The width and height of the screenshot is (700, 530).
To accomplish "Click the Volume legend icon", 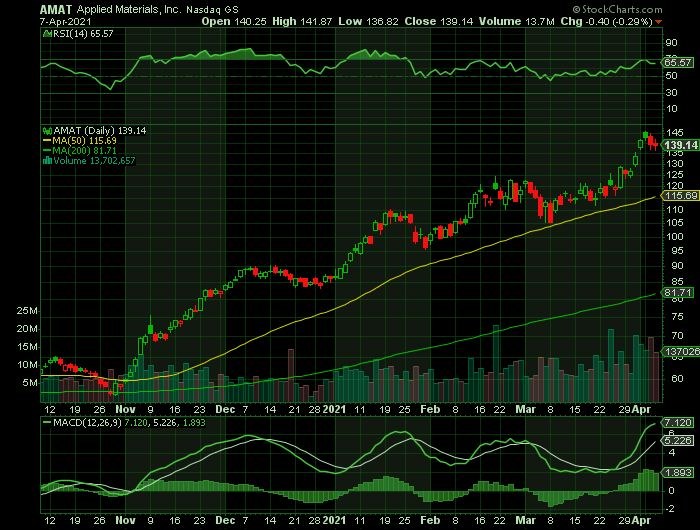I will point(45,160).
